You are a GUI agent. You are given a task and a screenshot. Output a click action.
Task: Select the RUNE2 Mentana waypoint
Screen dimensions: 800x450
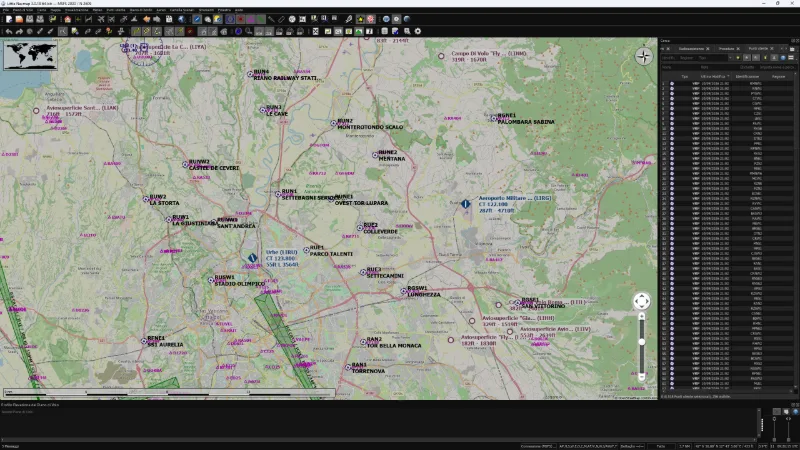(375, 155)
